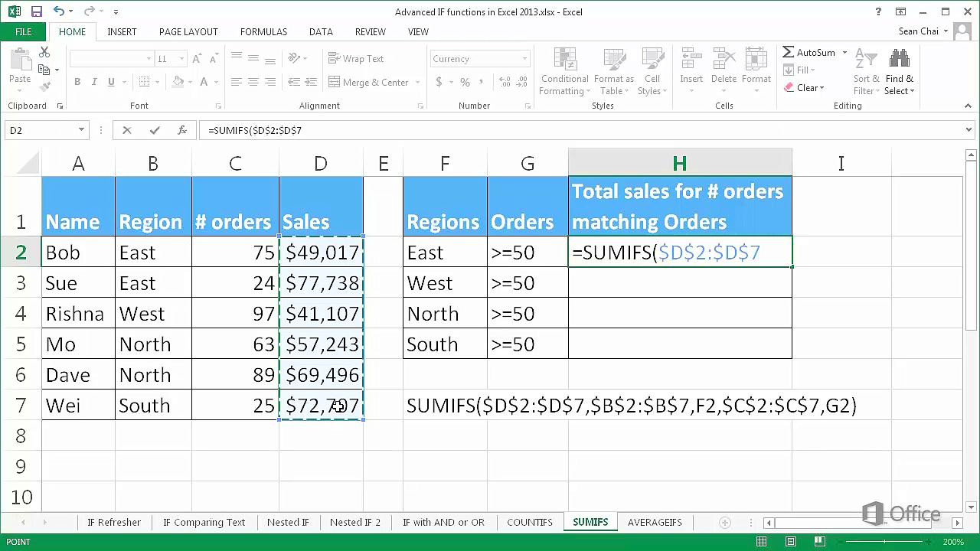
Task: Open Find & Select options
Action: pyautogui.click(x=899, y=73)
